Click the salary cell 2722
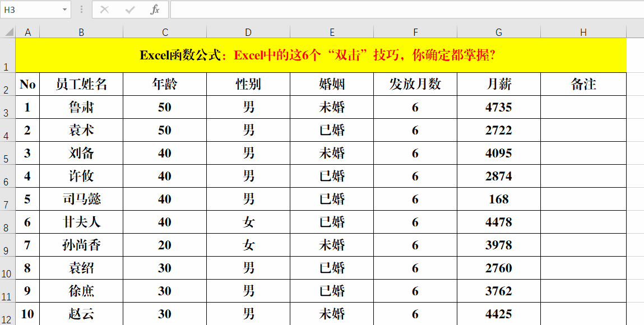 pos(499,131)
